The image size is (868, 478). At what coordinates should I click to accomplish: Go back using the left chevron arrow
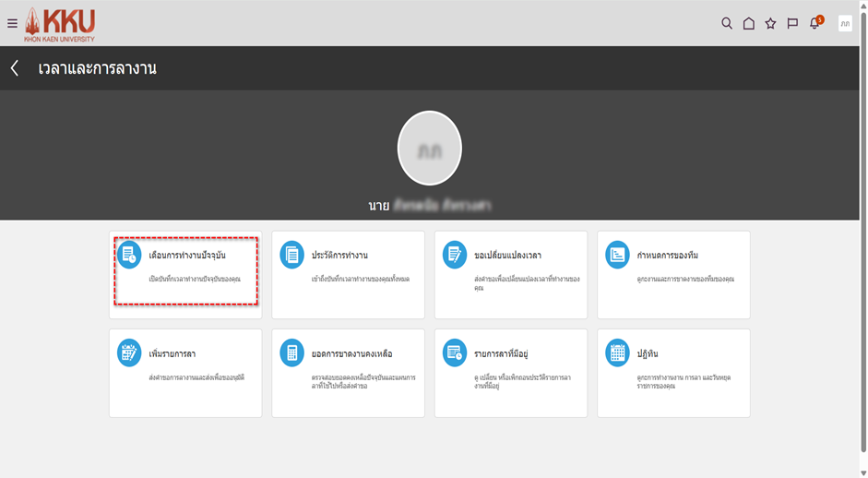pos(15,68)
